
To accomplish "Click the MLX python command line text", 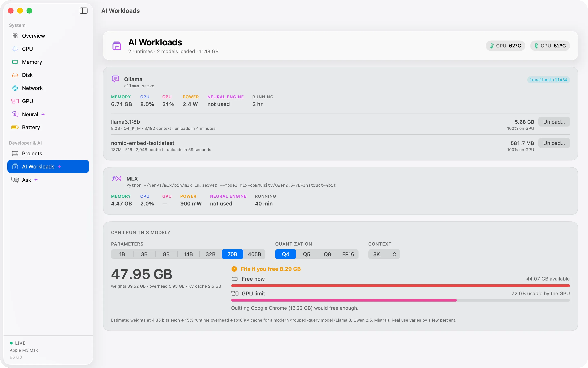I will click(231, 185).
